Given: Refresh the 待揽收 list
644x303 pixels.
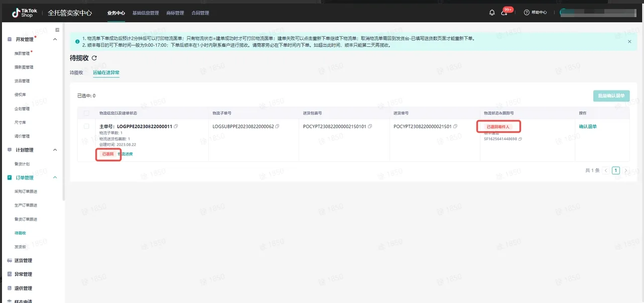Looking at the screenshot, I should 94,58.
